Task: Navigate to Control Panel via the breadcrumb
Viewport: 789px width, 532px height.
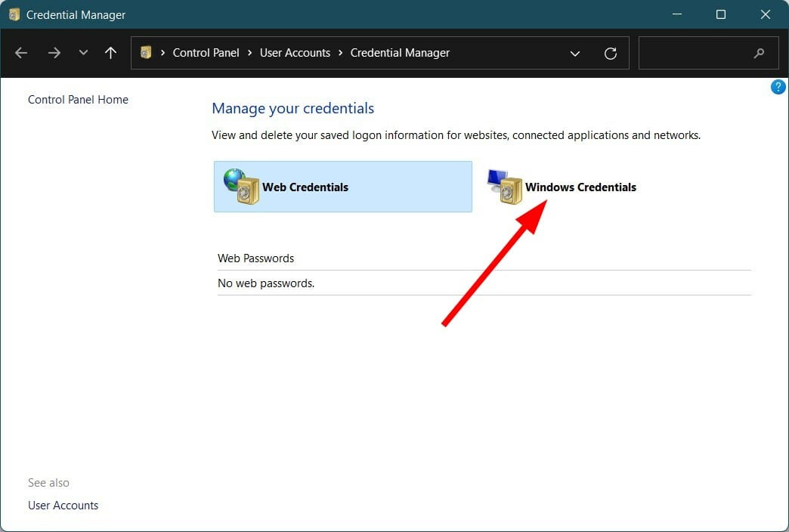Action: click(x=206, y=52)
